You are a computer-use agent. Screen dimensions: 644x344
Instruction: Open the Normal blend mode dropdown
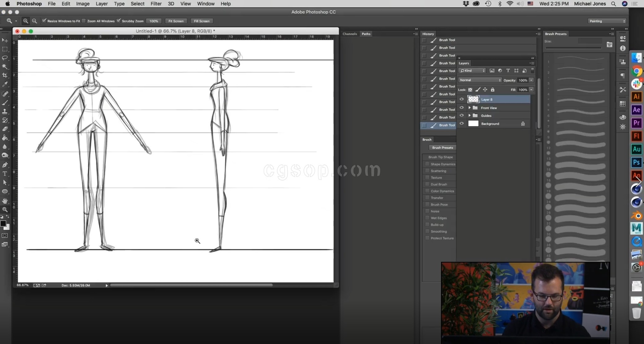pyautogui.click(x=480, y=80)
